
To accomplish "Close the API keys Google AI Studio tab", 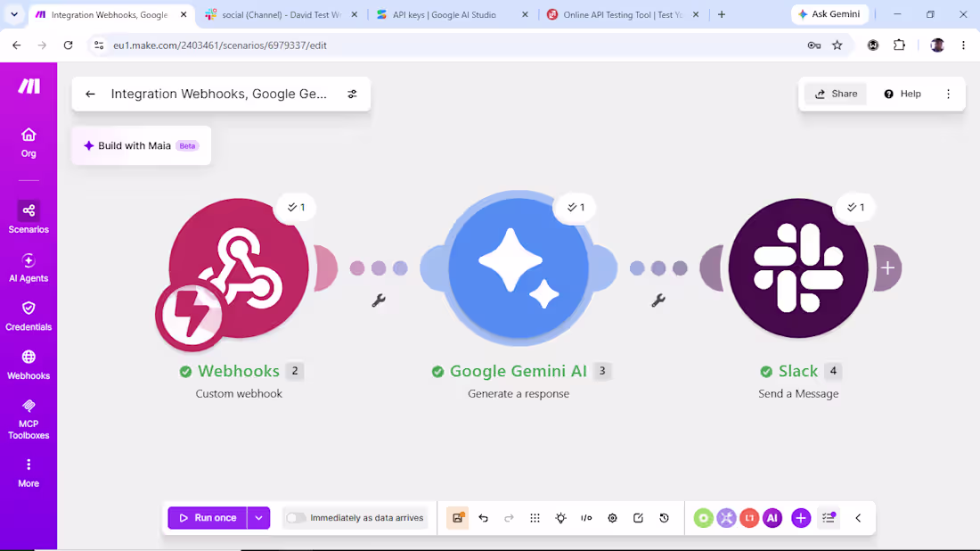I will click(525, 14).
